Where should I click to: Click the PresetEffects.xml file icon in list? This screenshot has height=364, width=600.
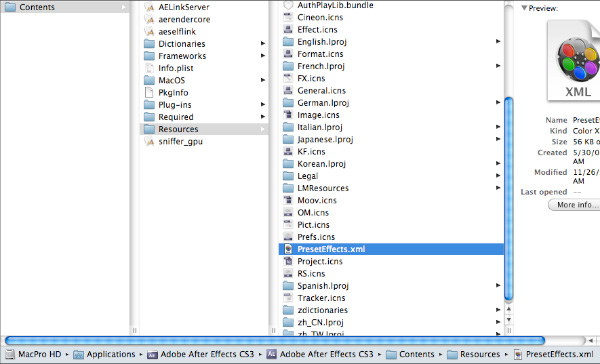pos(288,249)
